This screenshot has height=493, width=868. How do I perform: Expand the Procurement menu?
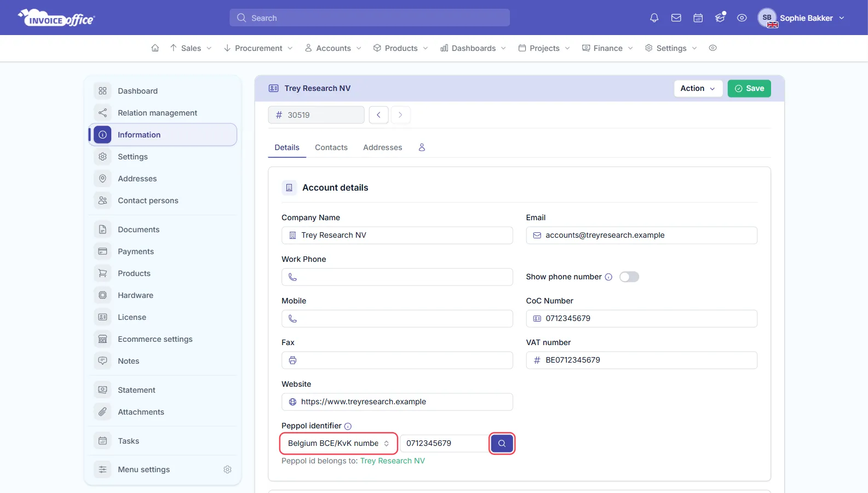pos(258,48)
